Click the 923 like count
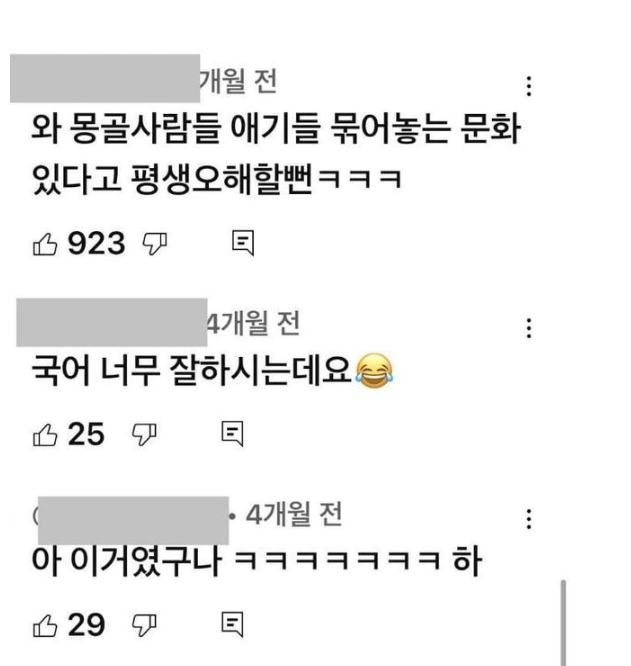 (96, 243)
